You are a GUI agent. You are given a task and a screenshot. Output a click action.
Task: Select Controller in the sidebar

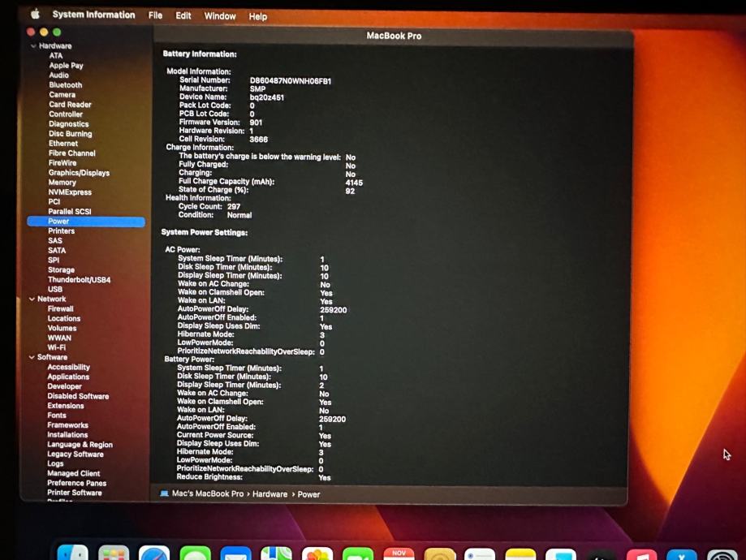[x=66, y=114]
